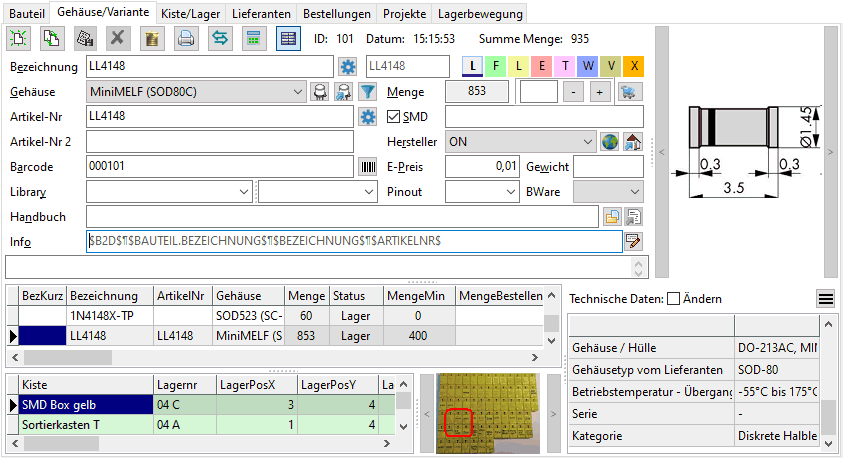Click the shopping cart icon next to plus
The height and width of the screenshot is (458, 843).
tap(629, 92)
